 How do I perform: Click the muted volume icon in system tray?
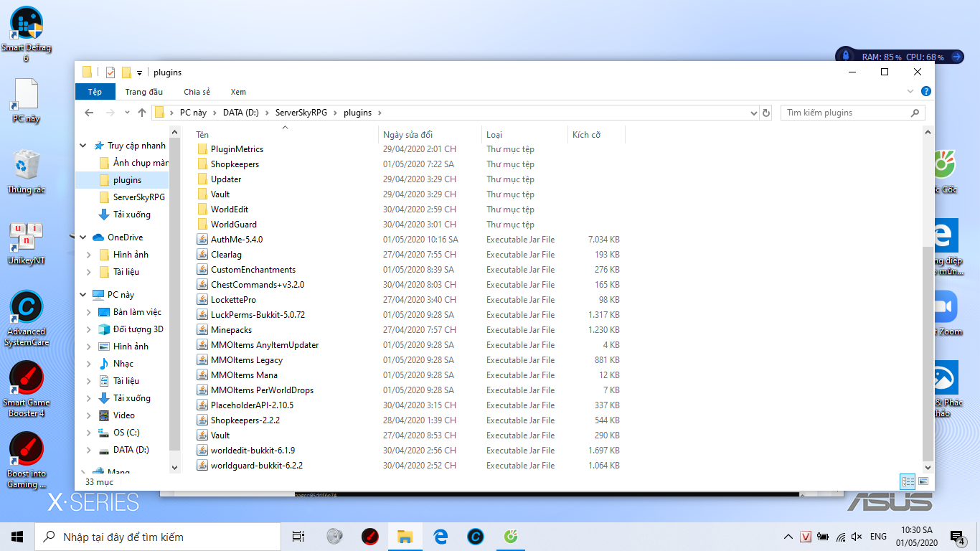pyautogui.click(x=857, y=537)
